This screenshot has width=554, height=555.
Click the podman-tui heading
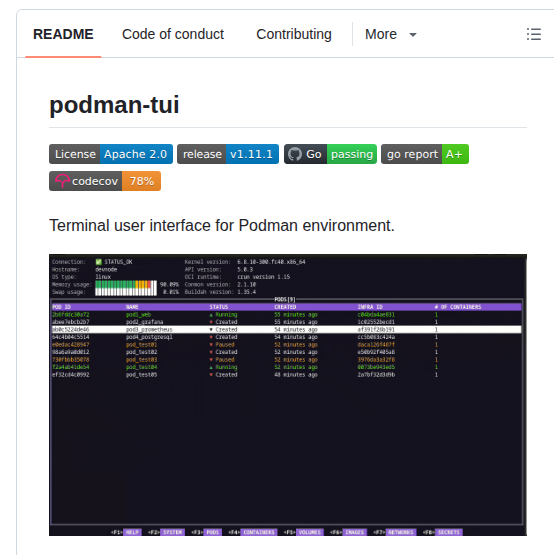click(114, 105)
